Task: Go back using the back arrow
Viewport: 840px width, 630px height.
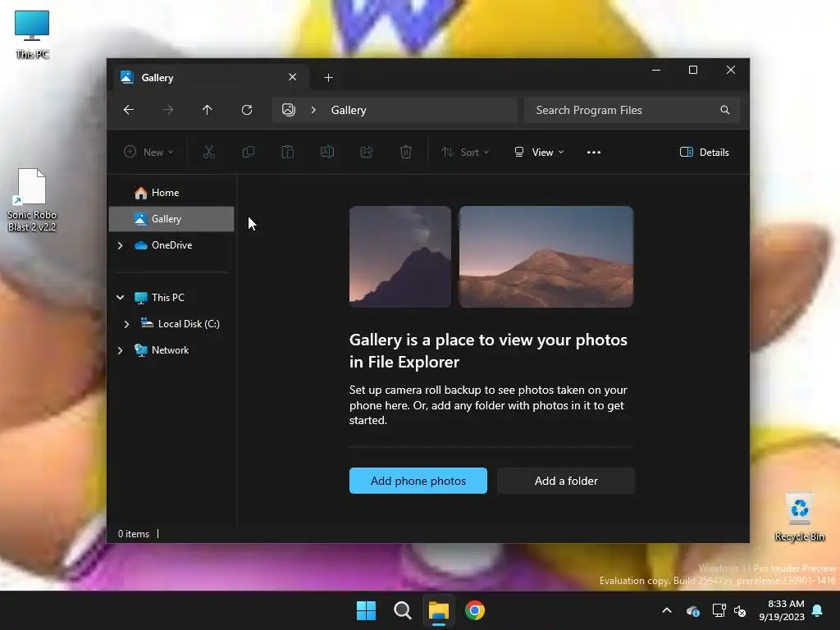Action: click(x=129, y=110)
